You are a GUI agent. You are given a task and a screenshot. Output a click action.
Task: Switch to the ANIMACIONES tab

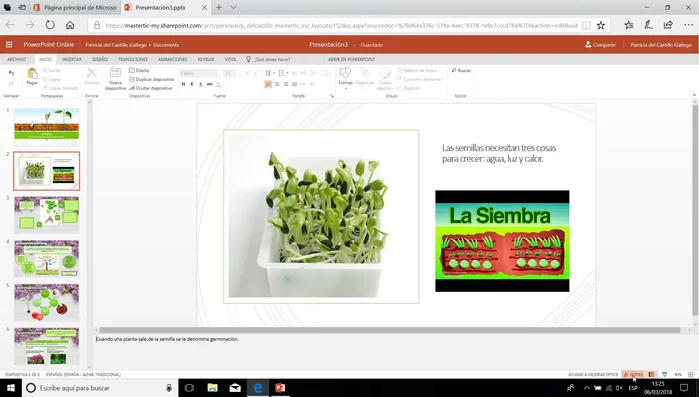[x=173, y=59]
